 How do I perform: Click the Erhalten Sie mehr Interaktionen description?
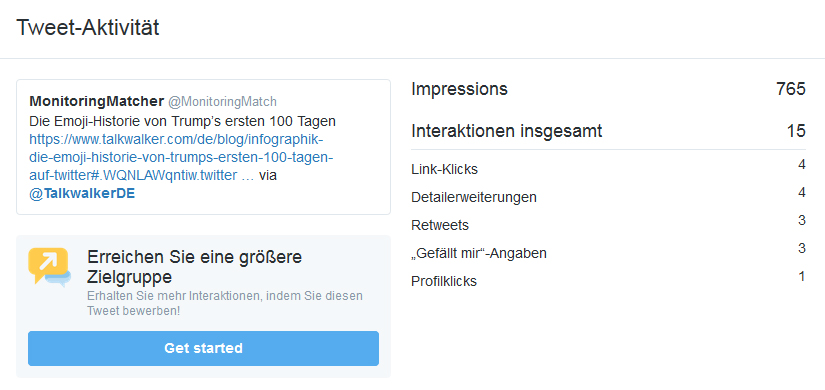[x=225, y=303]
